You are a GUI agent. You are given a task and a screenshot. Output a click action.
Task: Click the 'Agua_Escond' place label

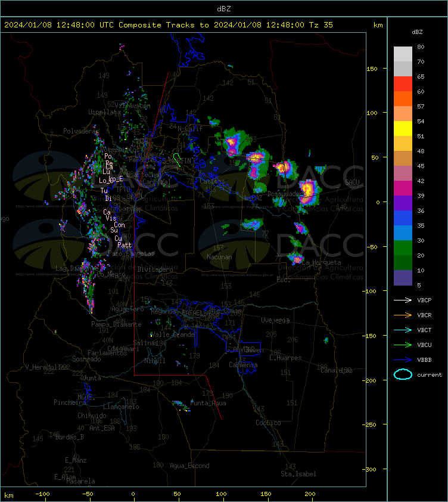click(189, 466)
